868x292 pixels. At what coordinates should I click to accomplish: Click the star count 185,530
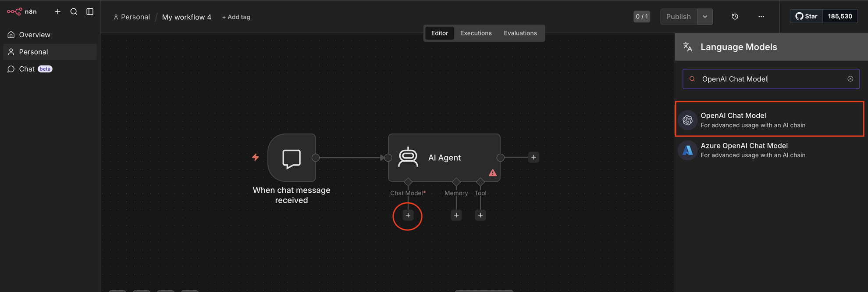840,16
